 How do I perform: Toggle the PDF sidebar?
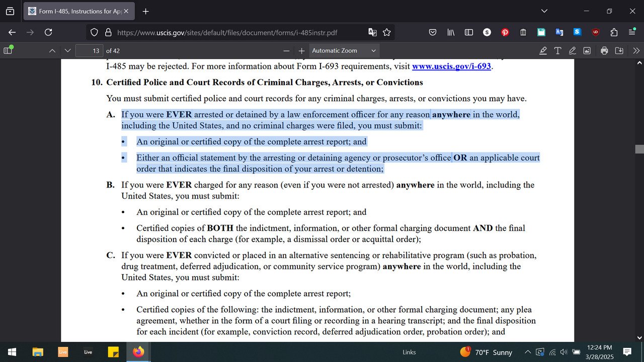tap(8, 50)
